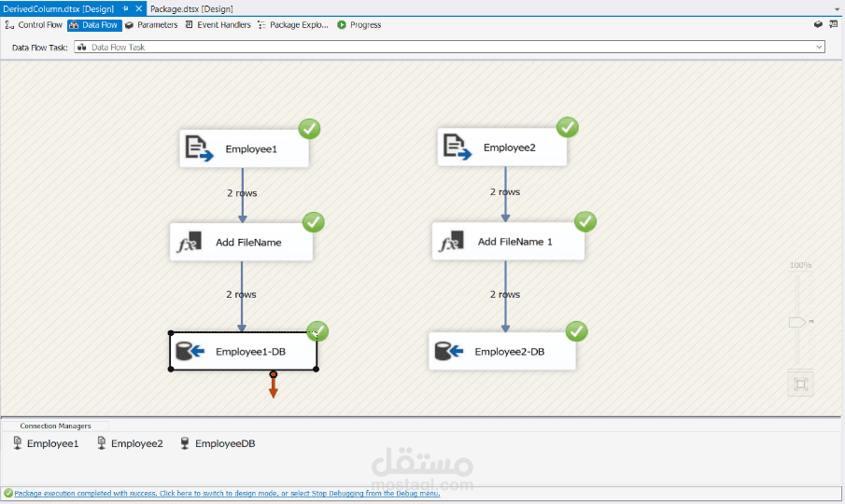Viewport: 845px width, 504px height.
Task: Click the success checkmark on Add FileName
Action: click(x=313, y=222)
